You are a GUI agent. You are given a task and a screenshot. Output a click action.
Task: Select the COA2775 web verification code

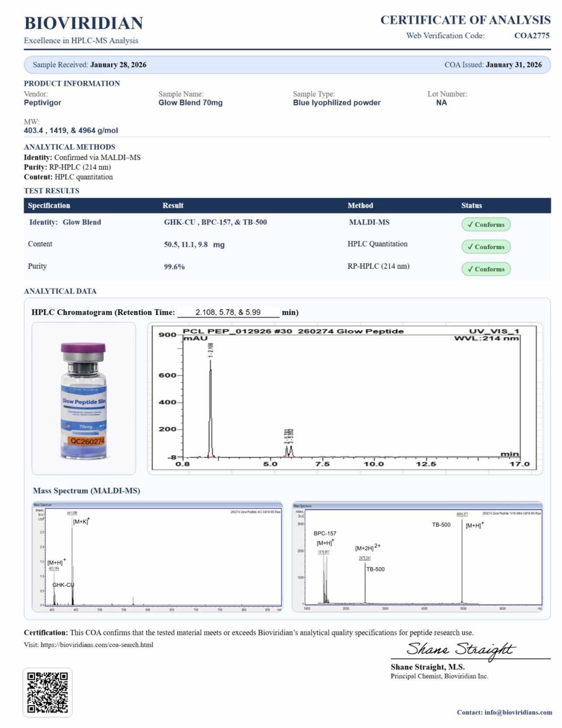531,36
